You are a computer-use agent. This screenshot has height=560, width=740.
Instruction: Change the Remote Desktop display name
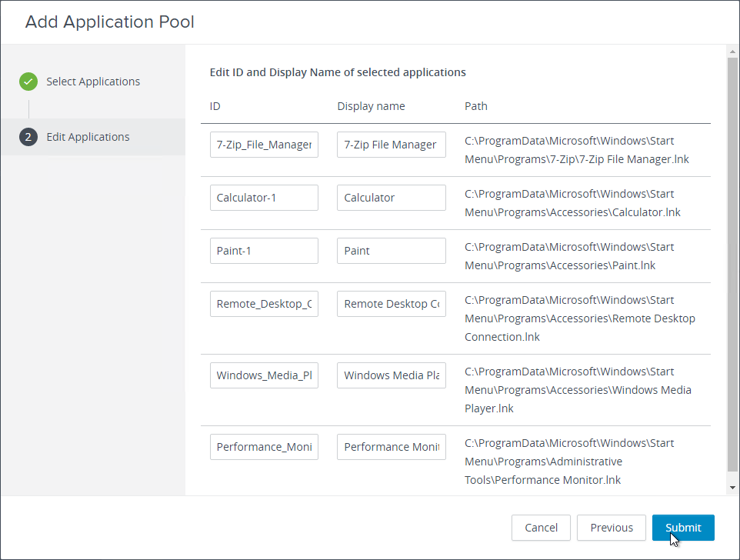pos(392,304)
